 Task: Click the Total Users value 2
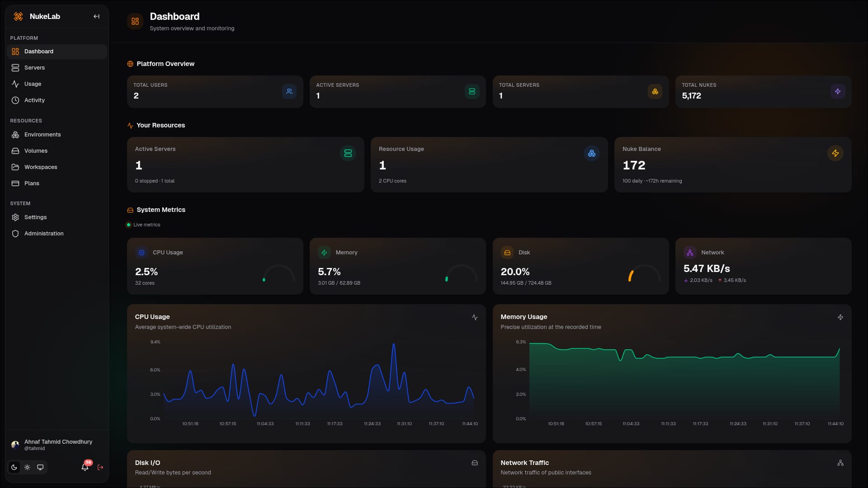[136, 96]
